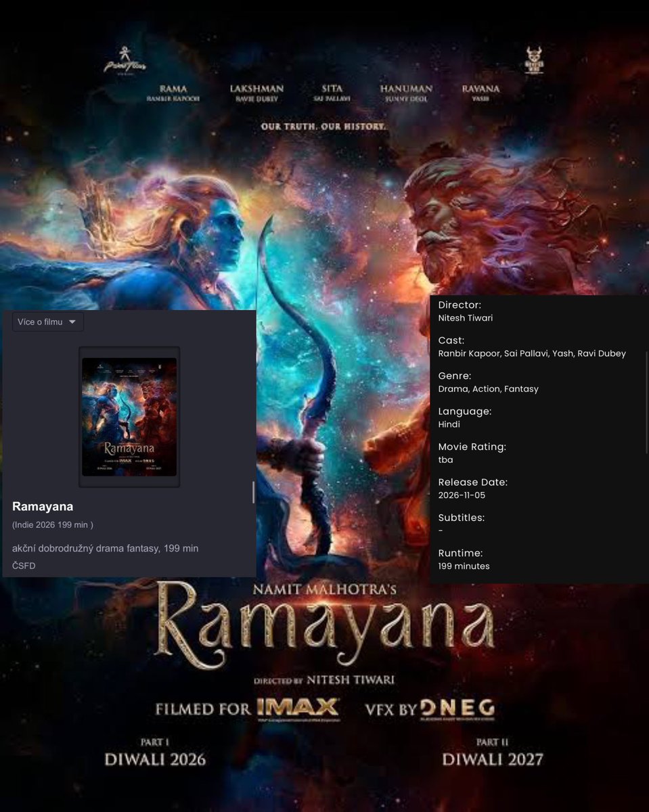The width and height of the screenshot is (649, 812).
Task: Click the 'Release Date:' label
Action: coord(473,482)
